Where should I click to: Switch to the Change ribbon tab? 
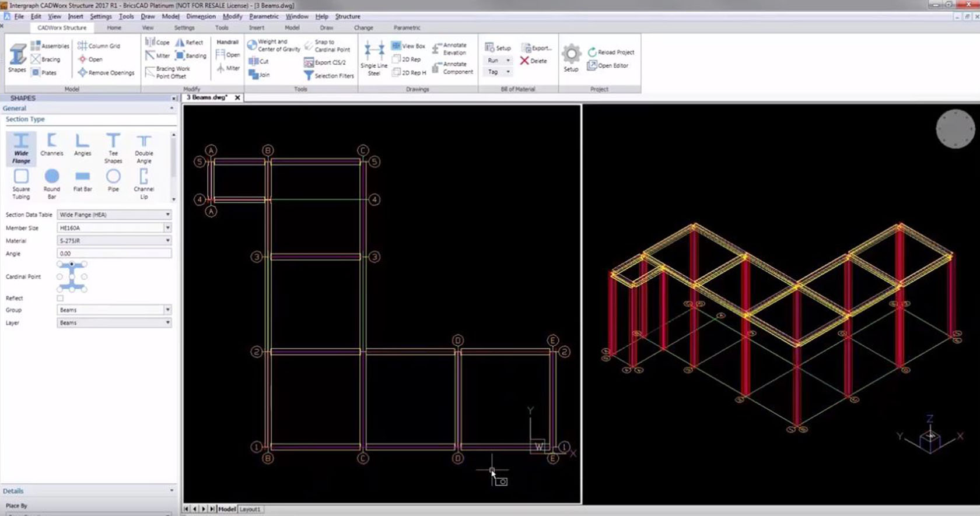click(x=363, y=27)
